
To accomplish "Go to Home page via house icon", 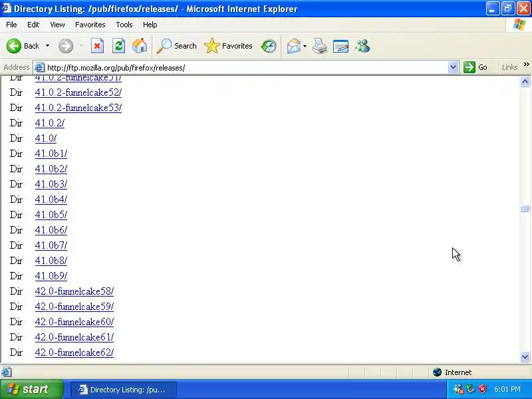I will [140, 46].
